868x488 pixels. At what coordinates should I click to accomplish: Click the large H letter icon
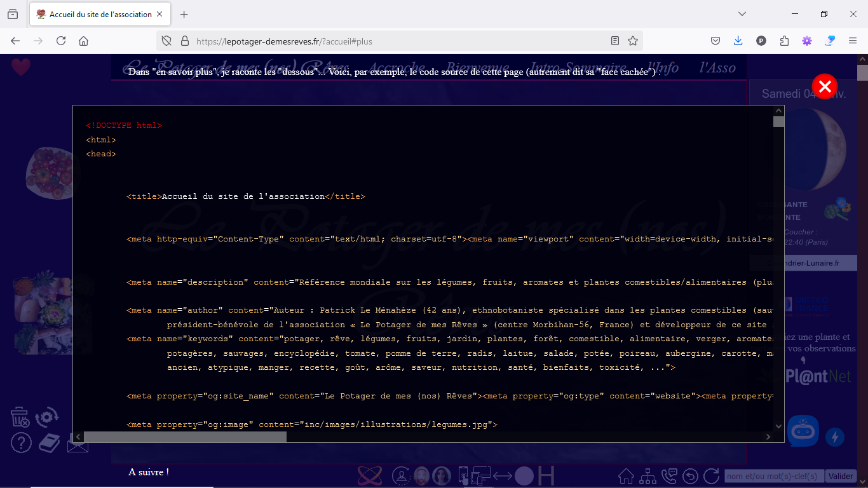(x=546, y=475)
